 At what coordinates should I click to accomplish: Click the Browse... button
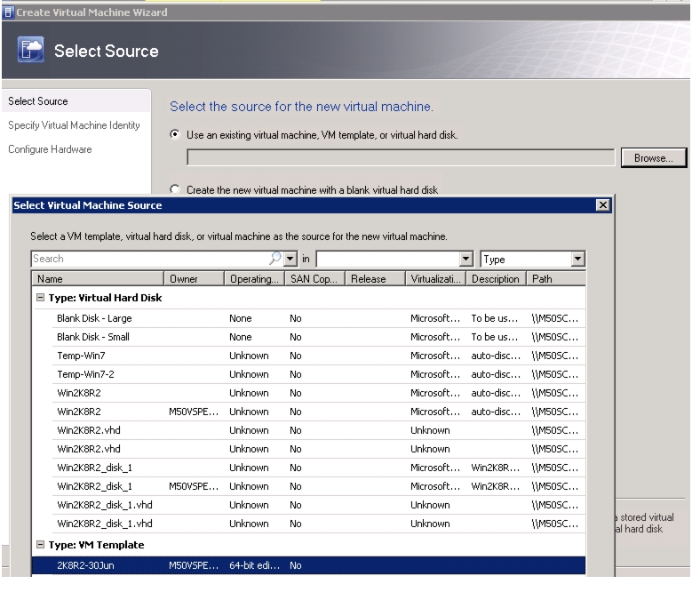[654, 157]
